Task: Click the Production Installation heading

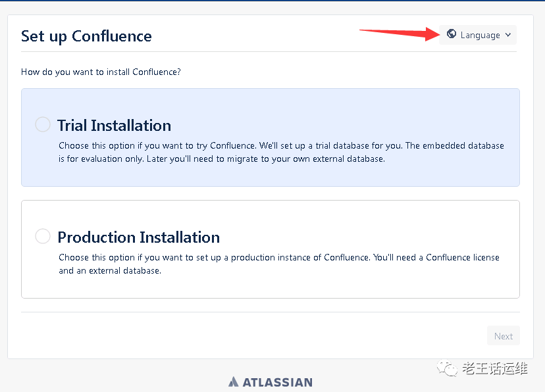Action: click(138, 237)
